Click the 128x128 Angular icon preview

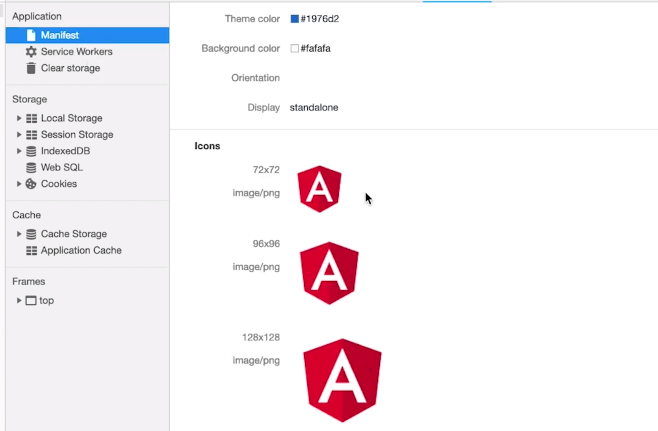[x=342, y=380]
